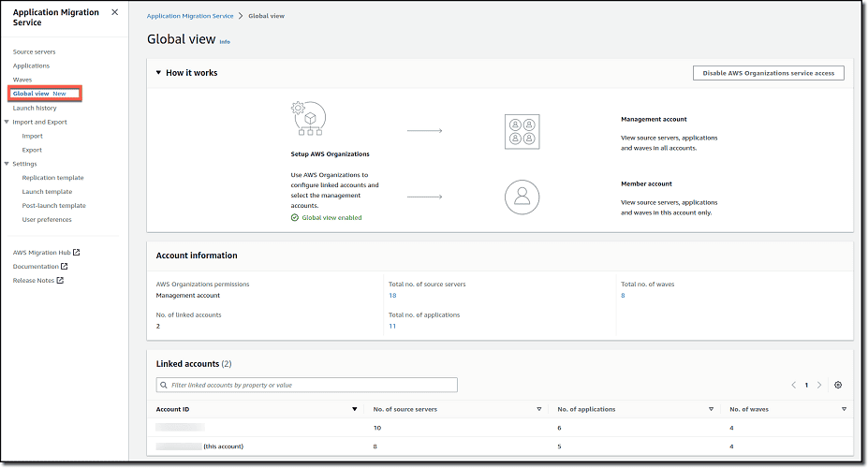Go to previous page of linked accounts
The image size is (868, 468).
tap(793, 385)
